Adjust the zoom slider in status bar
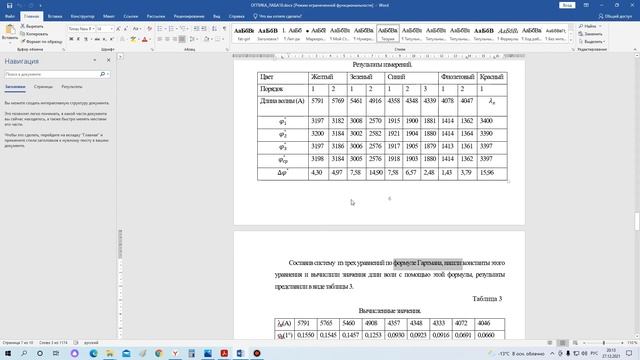The width and height of the screenshot is (640, 360). pyautogui.click(x=603, y=343)
